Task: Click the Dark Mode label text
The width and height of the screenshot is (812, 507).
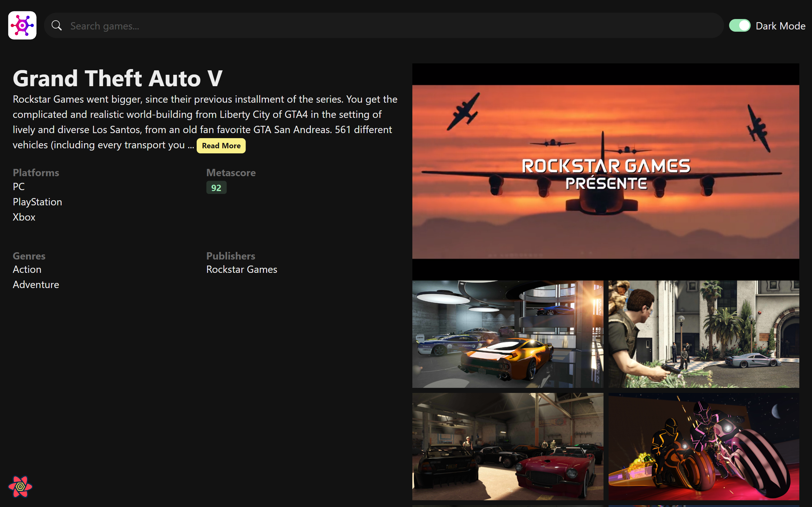Action: [x=780, y=26]
